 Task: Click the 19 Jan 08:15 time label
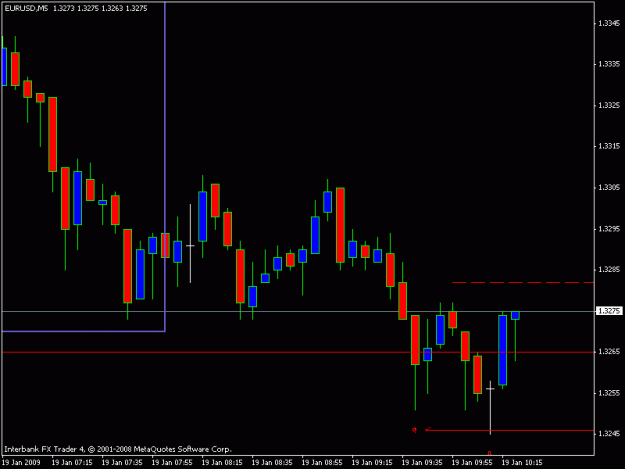pyautogui.click(x=222, y=463)
